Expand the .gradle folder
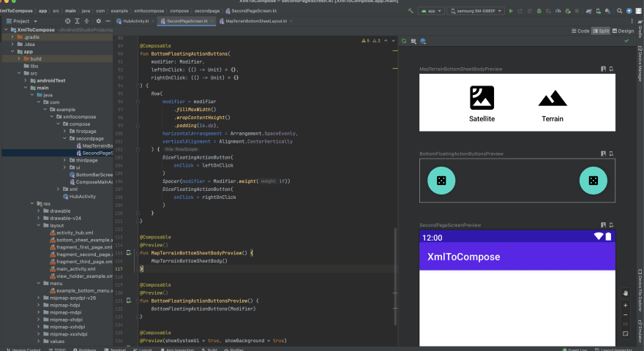644x351 pixels. point(12,37)
